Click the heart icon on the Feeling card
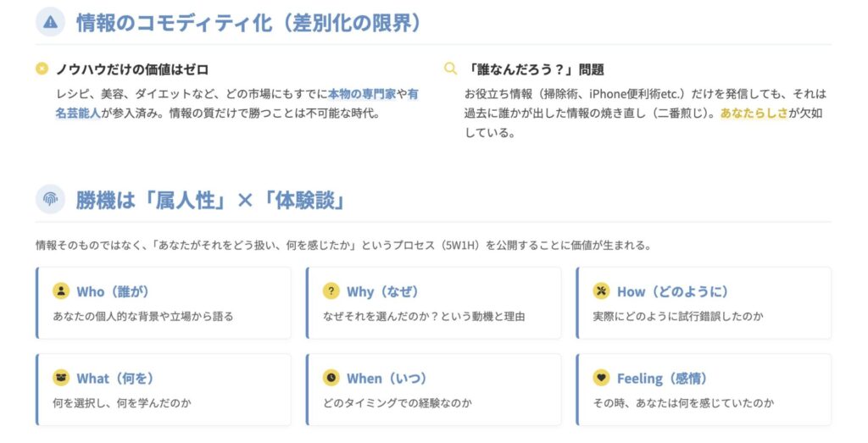Image resolution: width=868 pixels, height=443 pixels. (601, 378)
